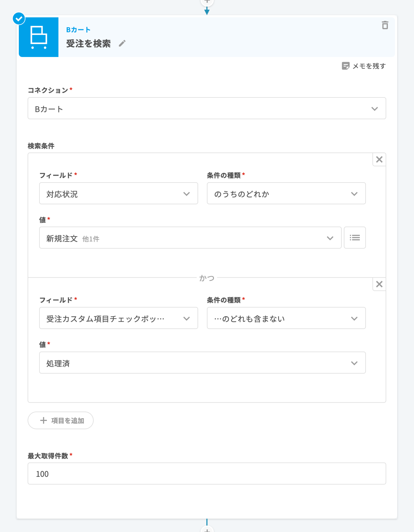Click the 最大取得件数 input field with 100

click(x=207, y=474)
